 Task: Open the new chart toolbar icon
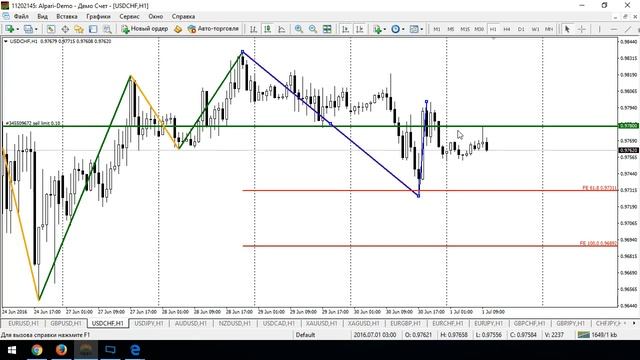pos(9,29)
